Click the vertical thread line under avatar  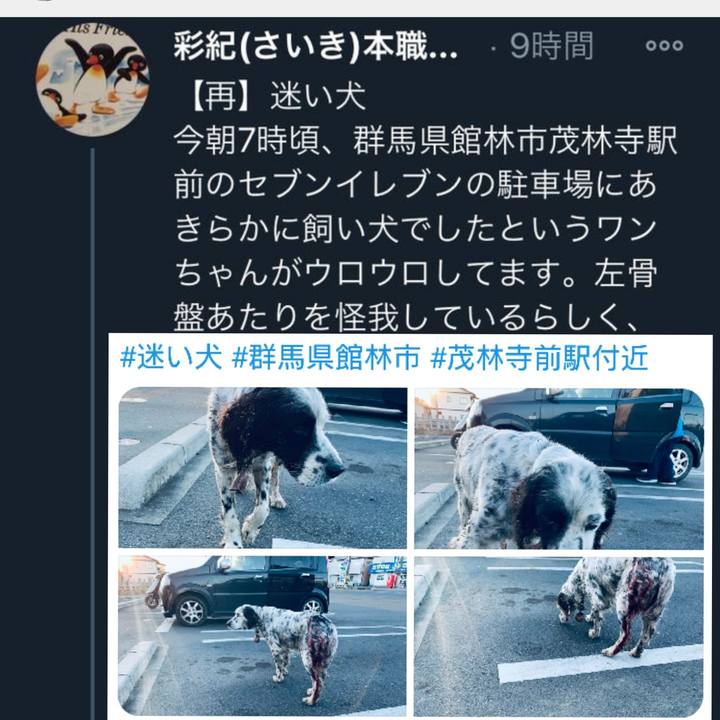coord(92,433)
